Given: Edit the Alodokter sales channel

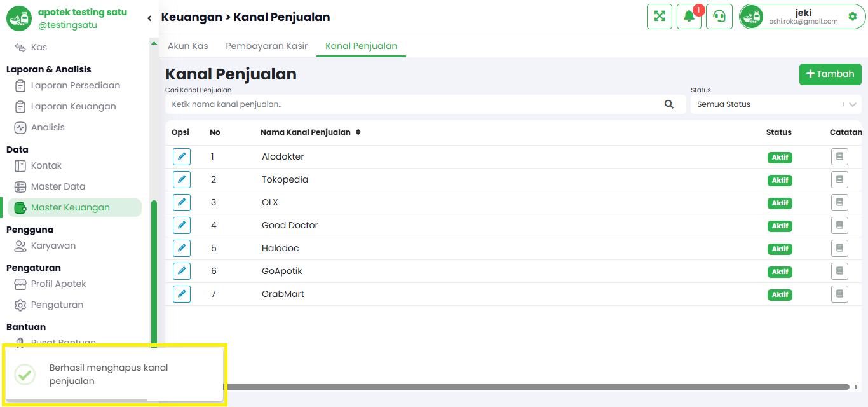Looking at the screenshot, I should (x=182, y=156).
